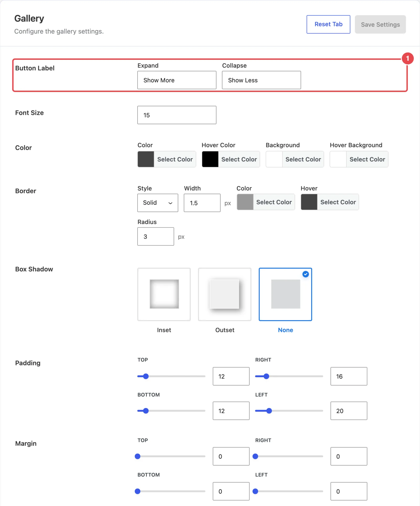
Task: Click the Margin Top slider handle
Action: tap(138, 456)
